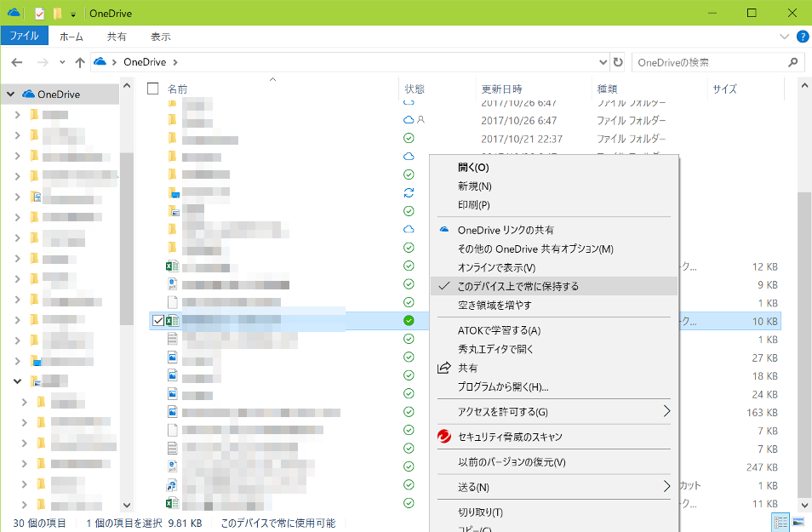Click the Forward navigation arrow
The image size is (812, 532).
coord(43,63)
